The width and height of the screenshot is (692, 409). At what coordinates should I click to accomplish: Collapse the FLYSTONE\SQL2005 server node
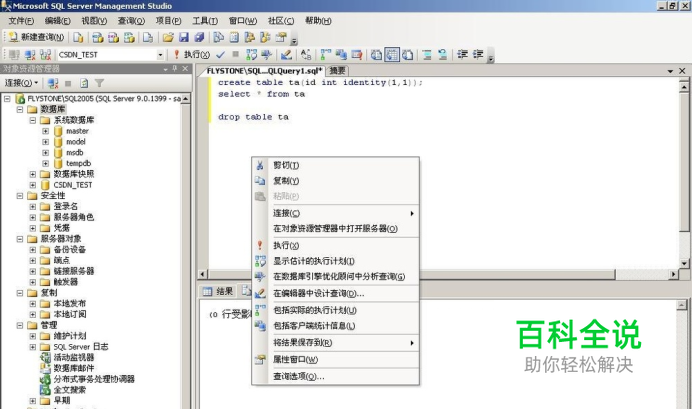point(7,98)
